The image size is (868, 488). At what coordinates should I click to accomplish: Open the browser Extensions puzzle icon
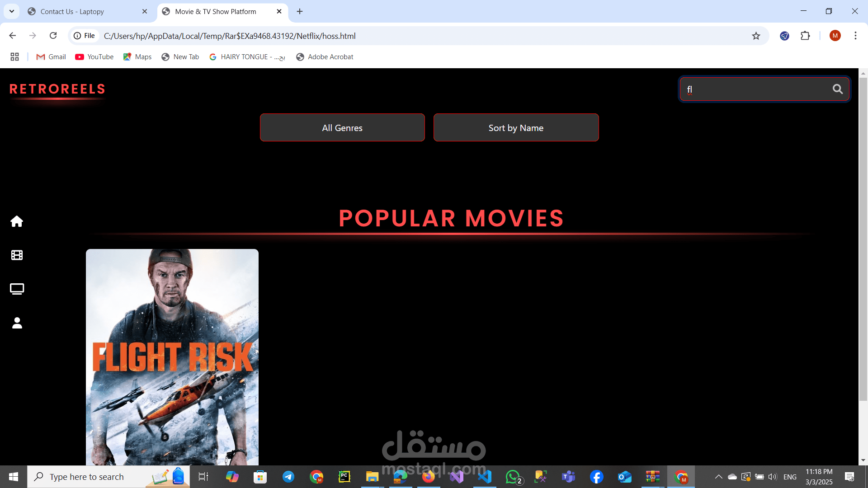tap(805, 36)
